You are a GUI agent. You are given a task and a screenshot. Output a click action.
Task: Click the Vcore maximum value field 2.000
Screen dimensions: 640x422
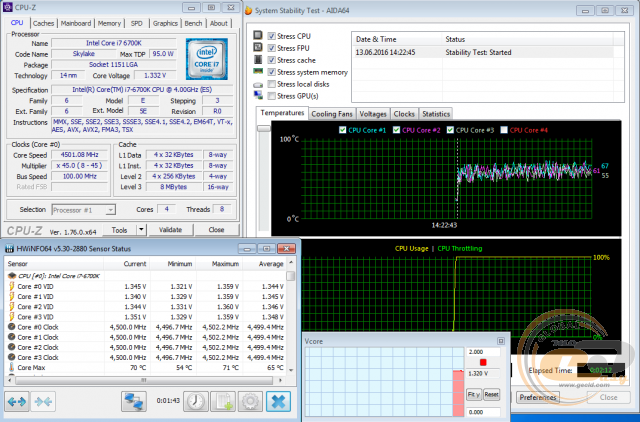pyautogui.click(x=483, y=351)
